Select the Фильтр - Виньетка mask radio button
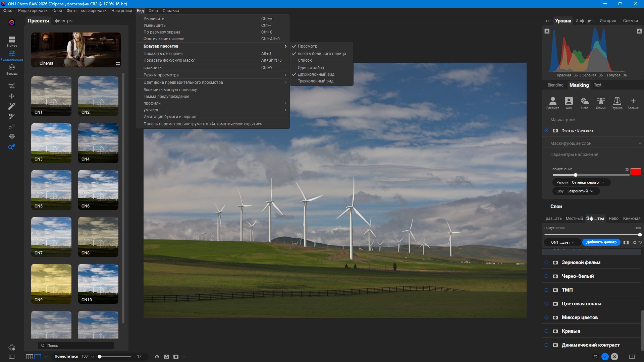The width and height of the screenshot is (644, 362). click(x=546, y=130)
